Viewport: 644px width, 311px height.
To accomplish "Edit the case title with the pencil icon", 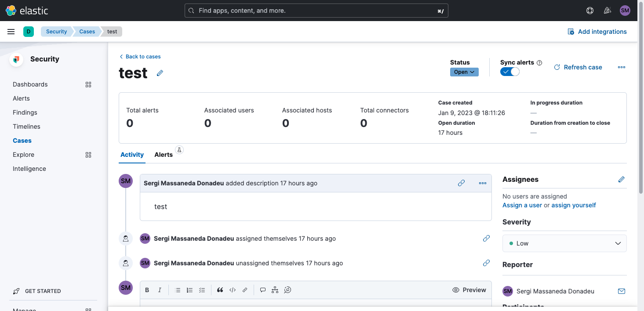I will tap(160, 73).
